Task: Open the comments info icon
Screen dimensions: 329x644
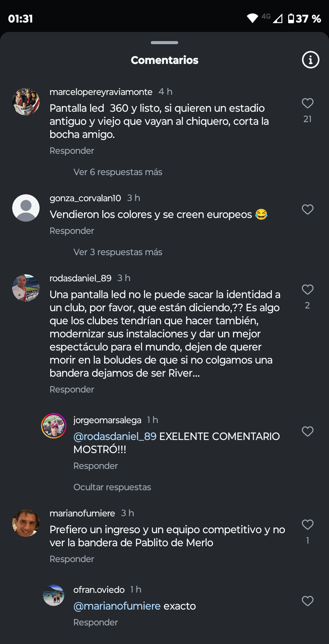Action: click(x=310, y=60)
